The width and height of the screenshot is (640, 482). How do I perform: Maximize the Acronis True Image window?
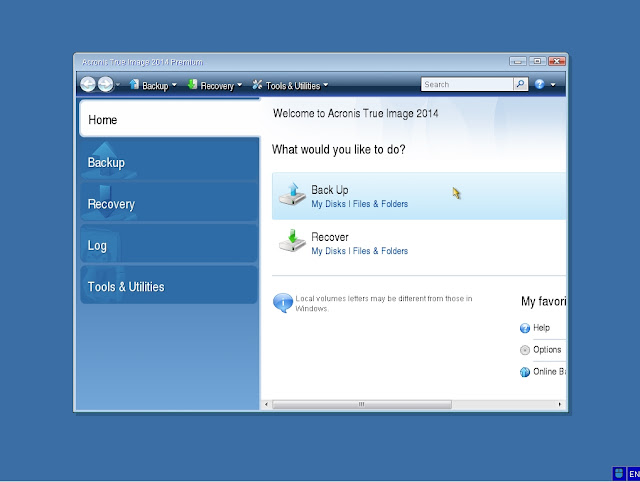coord(537,61)
